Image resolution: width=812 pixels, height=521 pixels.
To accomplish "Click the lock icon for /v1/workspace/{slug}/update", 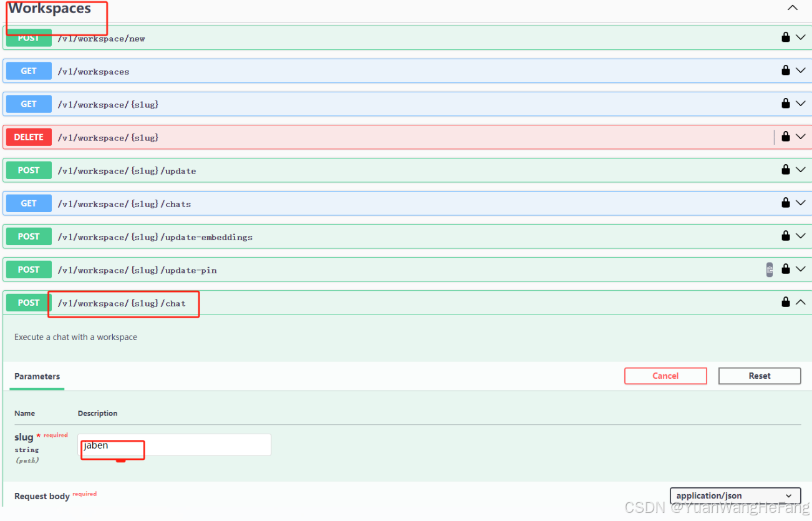I will 786,170.
